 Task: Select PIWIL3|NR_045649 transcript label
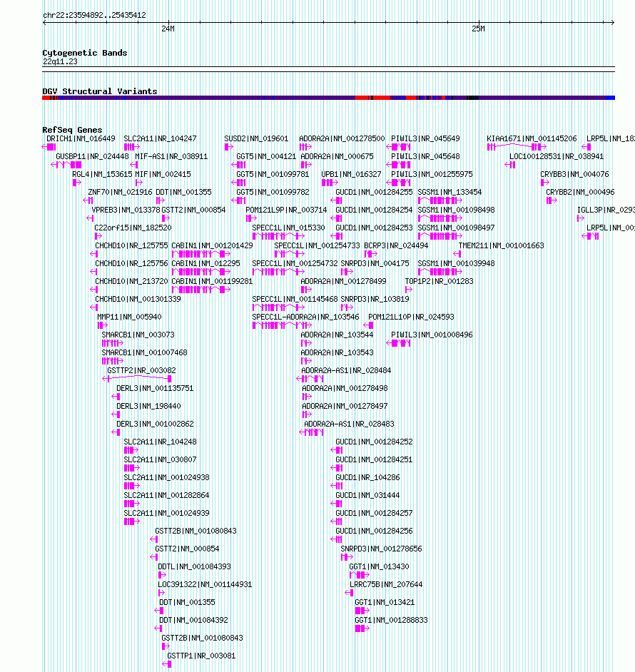(425, 139)
